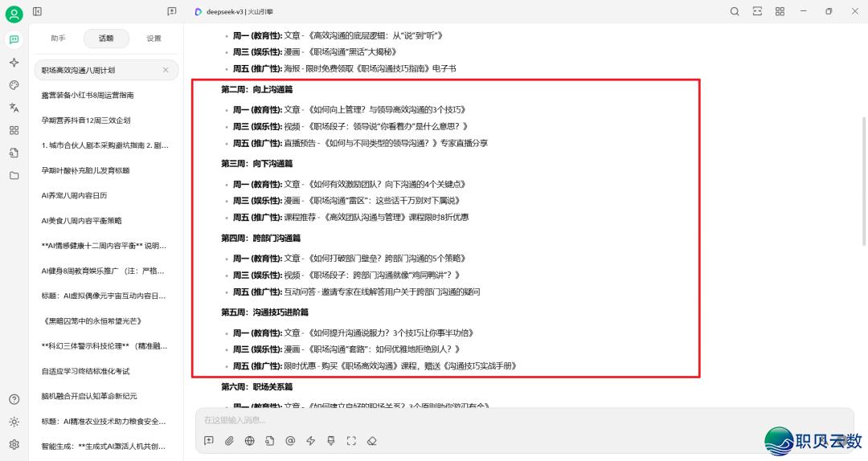
Task: Open topic 孕期叶酸补充胎儿发育标题
Action: (106, 170)
